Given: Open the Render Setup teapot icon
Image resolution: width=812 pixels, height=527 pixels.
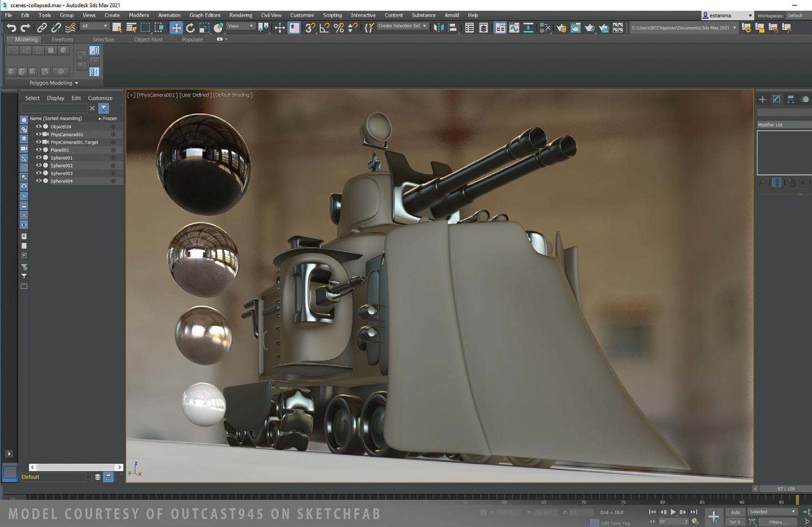Looking at the screenshot, I should 561,27.
